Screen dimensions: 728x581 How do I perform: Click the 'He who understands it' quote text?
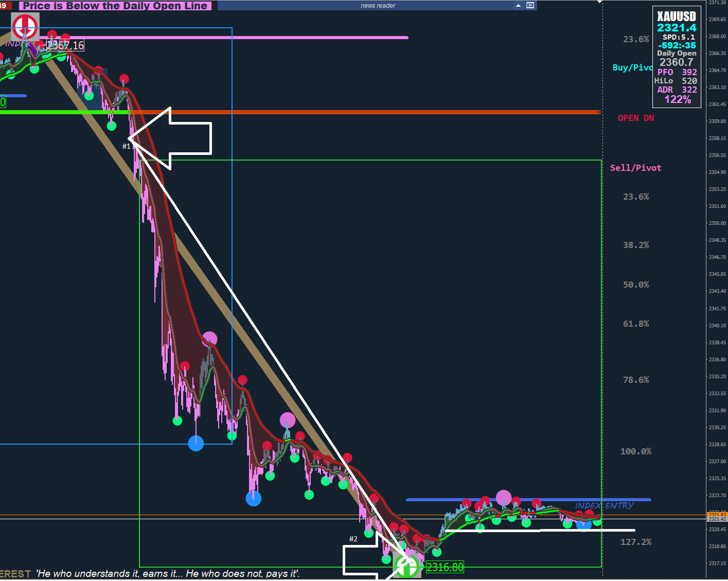(168, 573)
